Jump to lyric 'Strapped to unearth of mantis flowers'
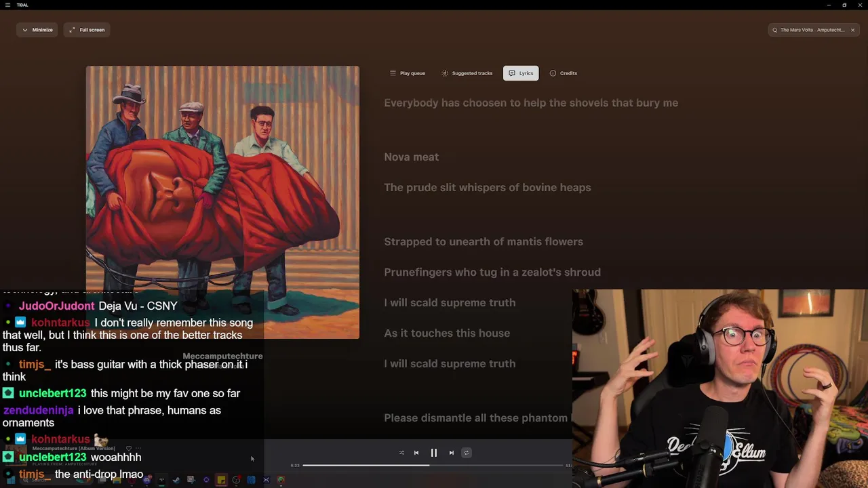The height and width of the screenshot is (488, 868). (484, 241)
